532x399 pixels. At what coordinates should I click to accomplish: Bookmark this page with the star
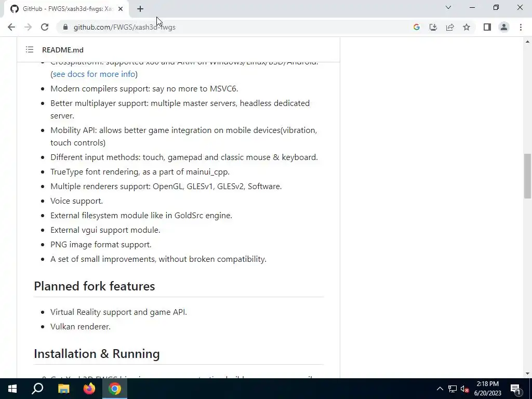467,27
